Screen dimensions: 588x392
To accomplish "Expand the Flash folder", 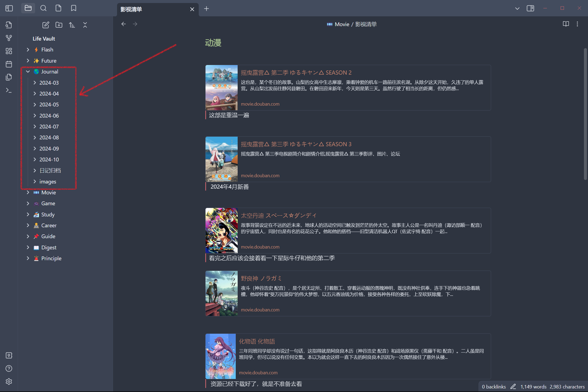I will tap(28, 50).
